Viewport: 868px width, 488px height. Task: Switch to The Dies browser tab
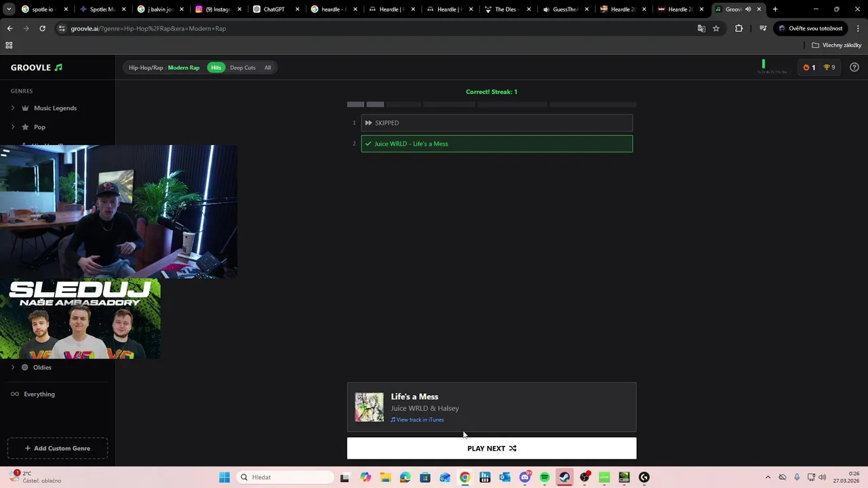coord(507,9)
